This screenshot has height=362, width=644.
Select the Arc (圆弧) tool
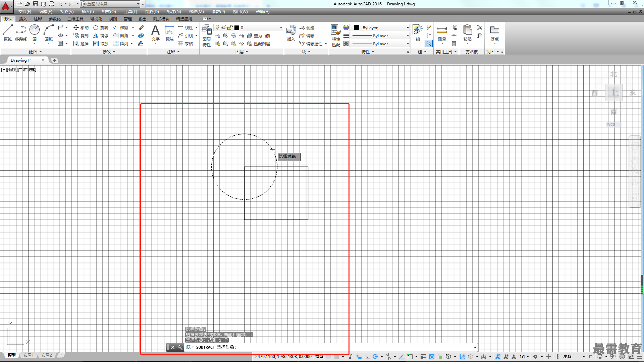click(49, 33)
